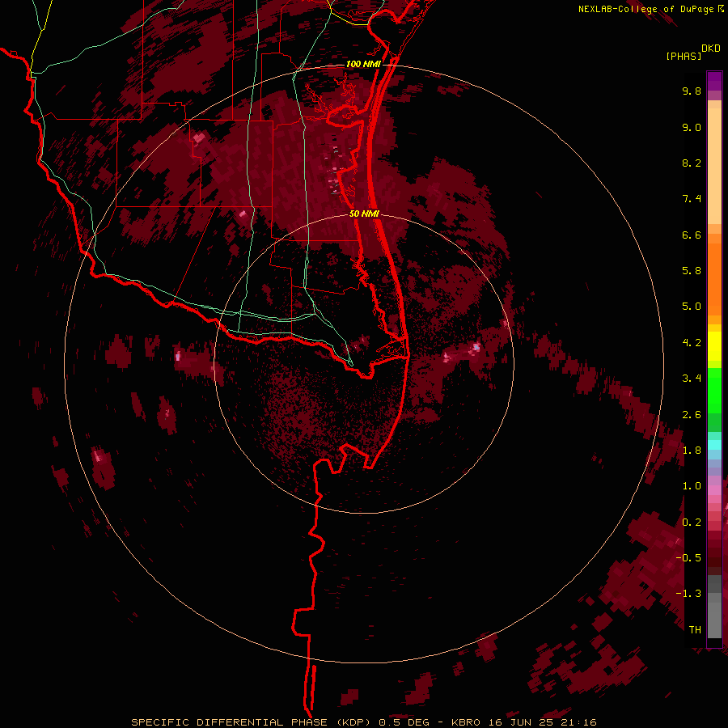Click the 100 NMI range ring label

click(x=363, y=64)
